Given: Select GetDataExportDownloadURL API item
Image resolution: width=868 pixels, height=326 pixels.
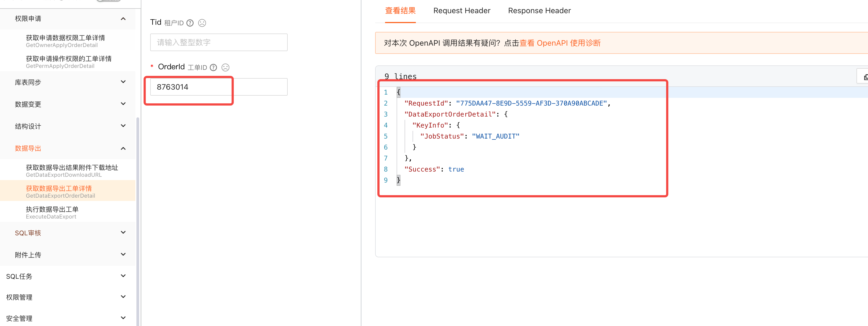Looking at the screenshot, I should [x=72, y=170].
